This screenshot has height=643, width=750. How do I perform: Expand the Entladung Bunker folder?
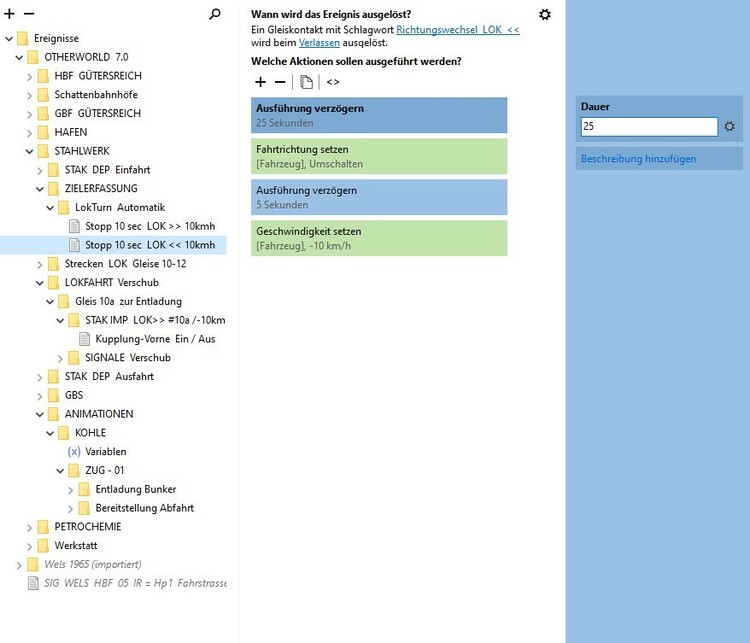[x=70, y=489]
